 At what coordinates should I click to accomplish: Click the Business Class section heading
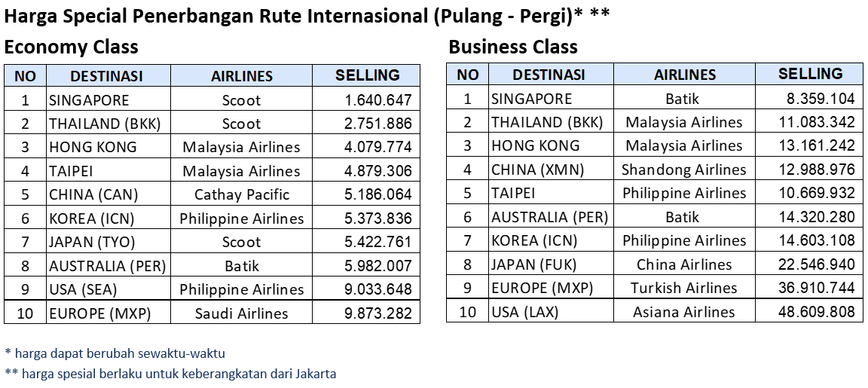(513, 47)
